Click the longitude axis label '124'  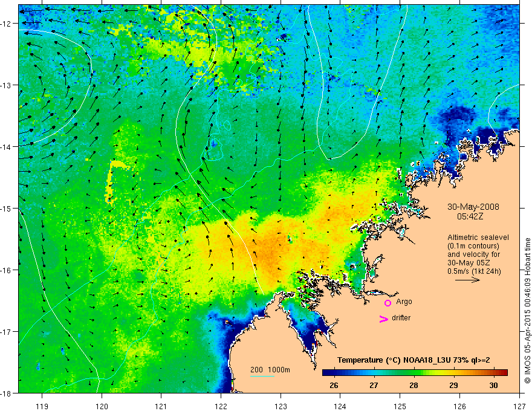click(x=340, y=406)
